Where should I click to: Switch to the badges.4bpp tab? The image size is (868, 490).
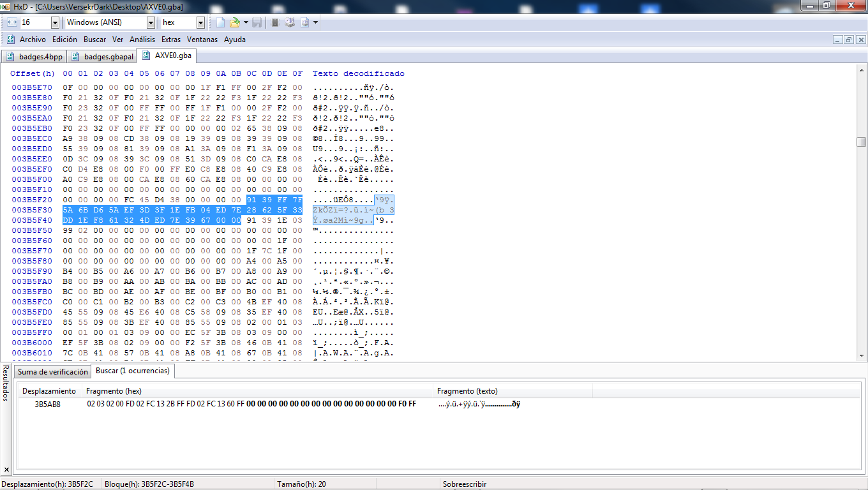coord(35,56)
